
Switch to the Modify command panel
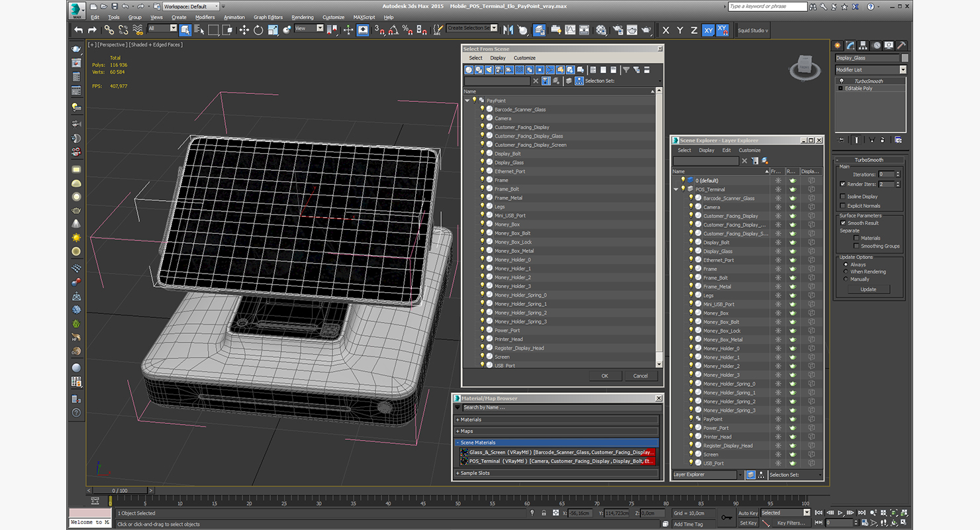pos(851,46)
